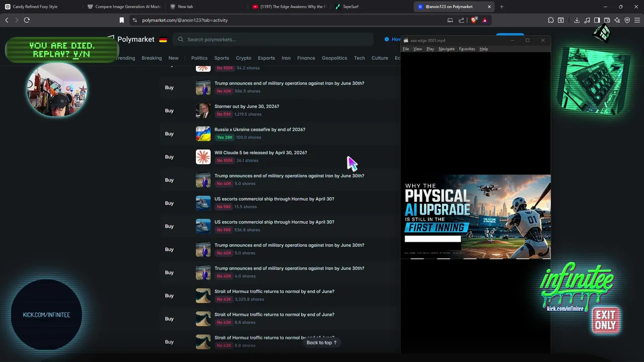Open Play menu in media player window

coord(430,49)
